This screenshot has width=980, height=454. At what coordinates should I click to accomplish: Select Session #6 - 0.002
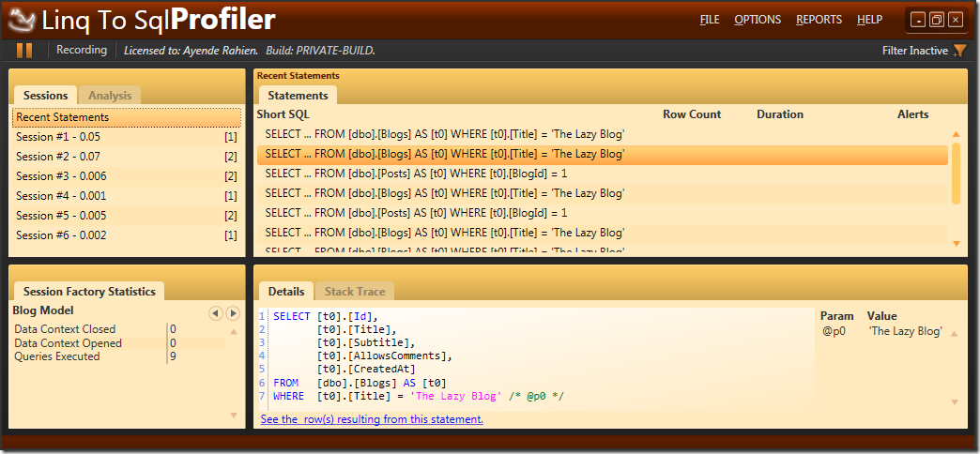point(127,235)
